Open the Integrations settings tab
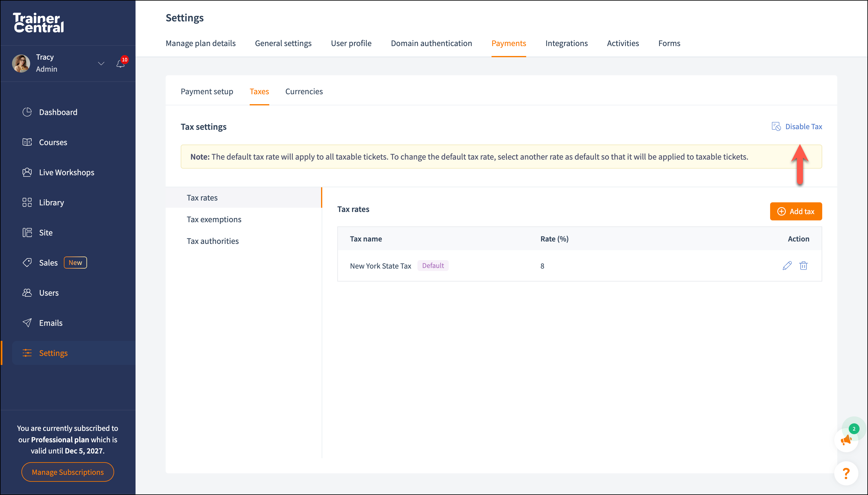This screenshot has width=868, height=495. coord(566,43)
